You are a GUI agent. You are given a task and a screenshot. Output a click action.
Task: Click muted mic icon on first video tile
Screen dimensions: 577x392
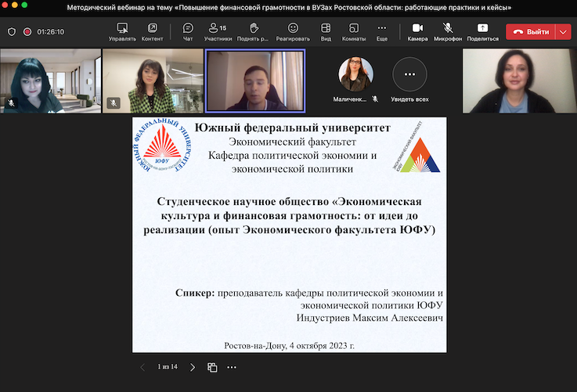coord(12,103)
